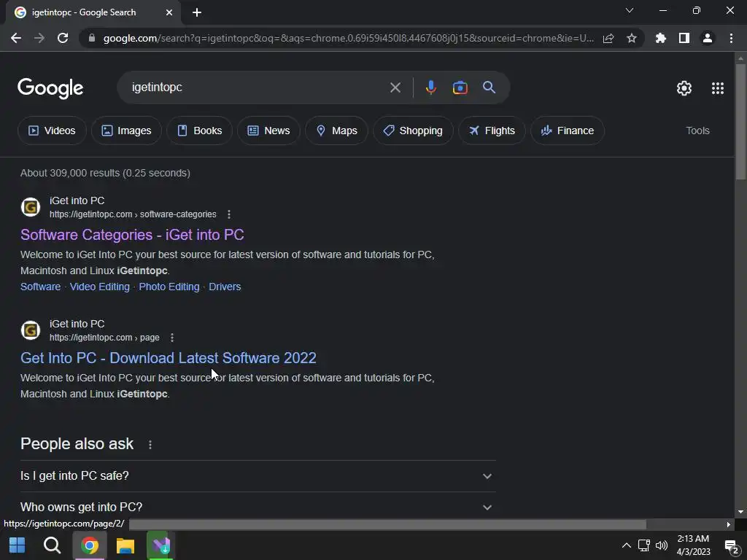Click the scroll right arrow on horizontal scrollbar

point(728,524)
